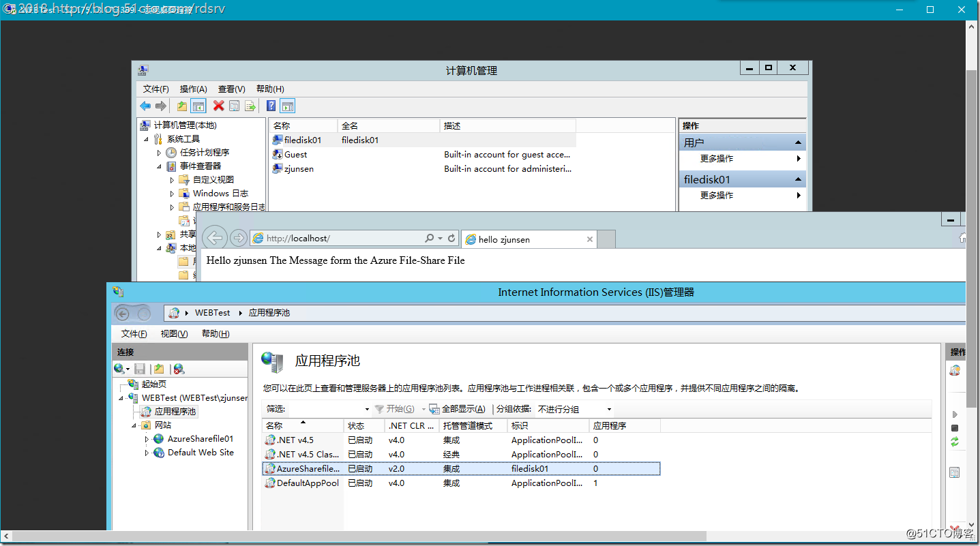Click the export list toolbar icon

click(x=250, y=106)
